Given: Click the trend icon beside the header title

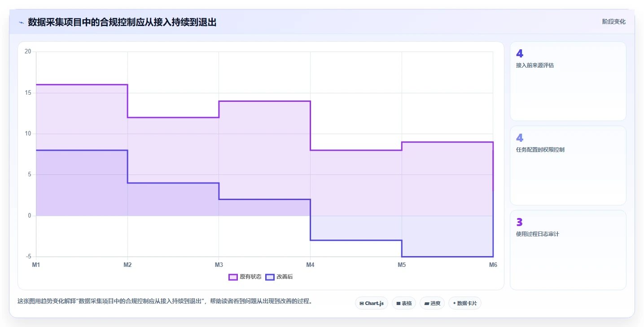Looking at the screenshot, I should tap(21, 22).
